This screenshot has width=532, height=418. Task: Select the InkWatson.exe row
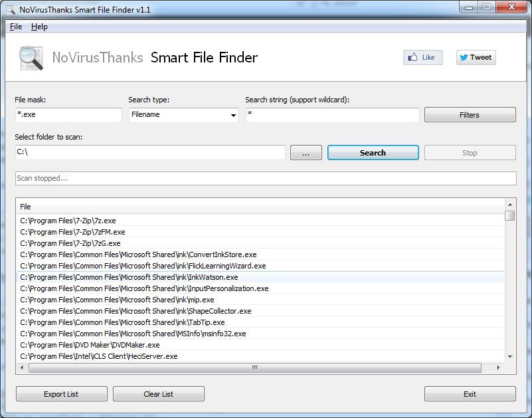tap(260, 277)
